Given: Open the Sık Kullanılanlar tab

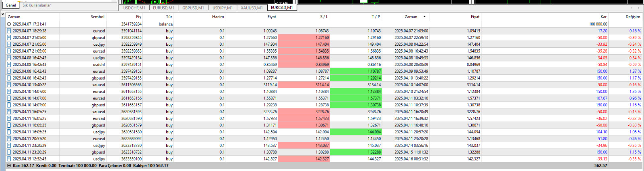Looking at the screenshot, I should (x=37, y=5).
